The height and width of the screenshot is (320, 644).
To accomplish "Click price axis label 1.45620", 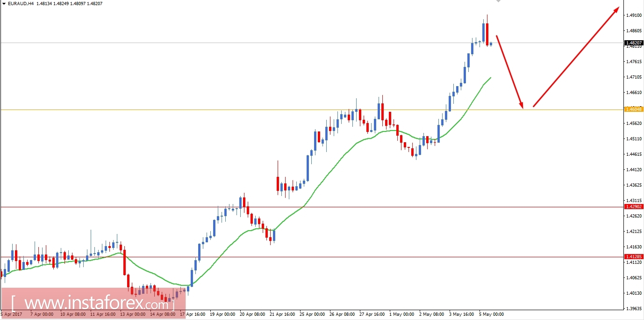I will 634,124.
